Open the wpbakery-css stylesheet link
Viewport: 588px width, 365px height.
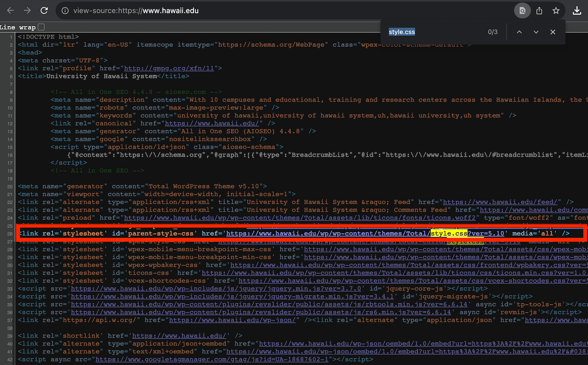pos(409,265)
